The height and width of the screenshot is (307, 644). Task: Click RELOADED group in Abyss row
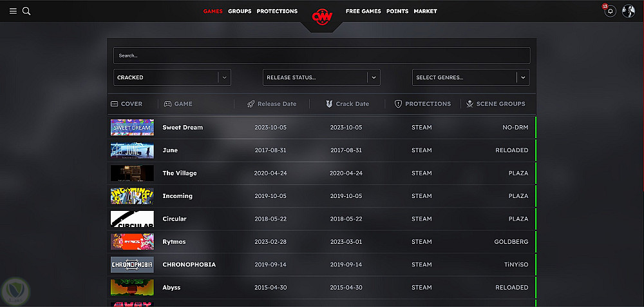click(x=512, y=287)
